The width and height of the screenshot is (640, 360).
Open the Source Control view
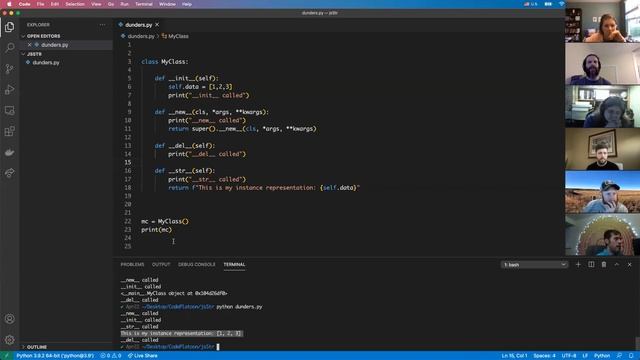(x=9, y=69)
